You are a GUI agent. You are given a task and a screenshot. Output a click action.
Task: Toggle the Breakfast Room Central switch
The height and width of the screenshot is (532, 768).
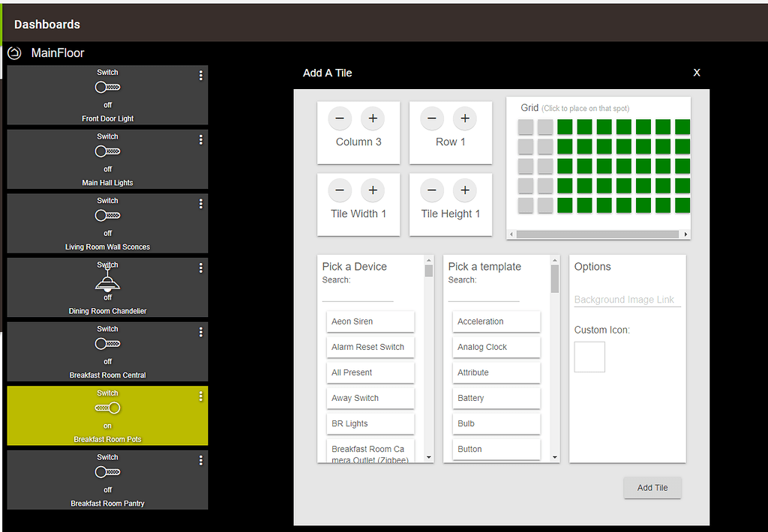(x=107, y=344)
